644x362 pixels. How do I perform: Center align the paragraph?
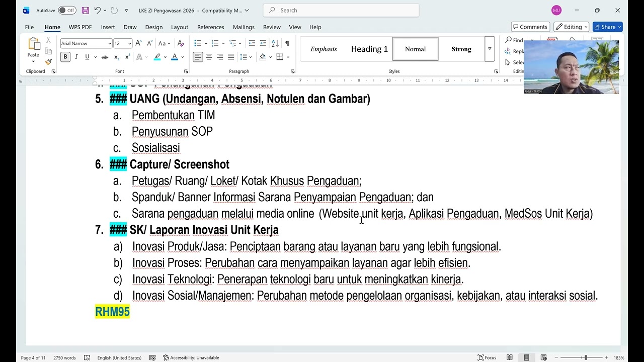[x=209, y=57]
